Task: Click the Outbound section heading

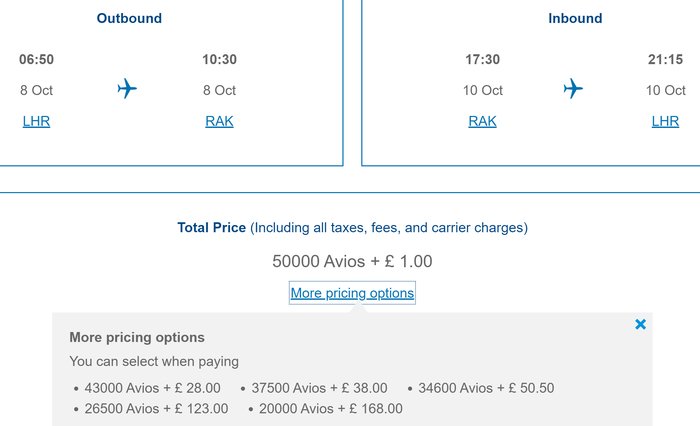Action: tap(129, 18)
